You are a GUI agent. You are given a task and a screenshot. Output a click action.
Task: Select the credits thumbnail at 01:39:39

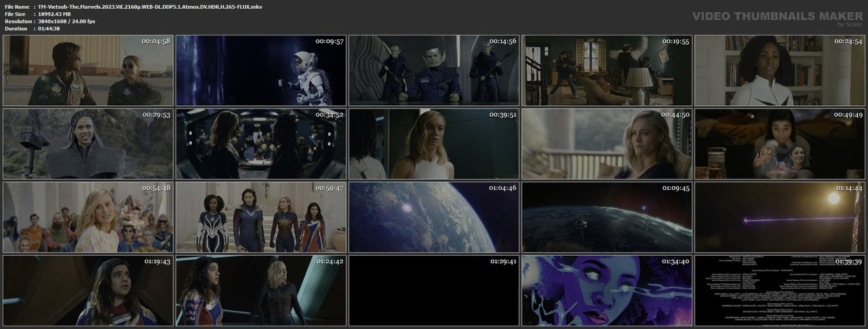point(779,290)
